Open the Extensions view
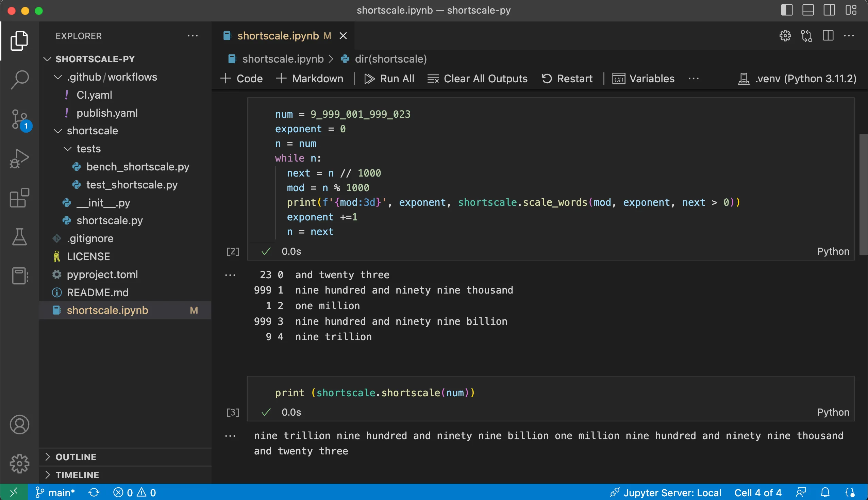 click(x=19, y=198)
